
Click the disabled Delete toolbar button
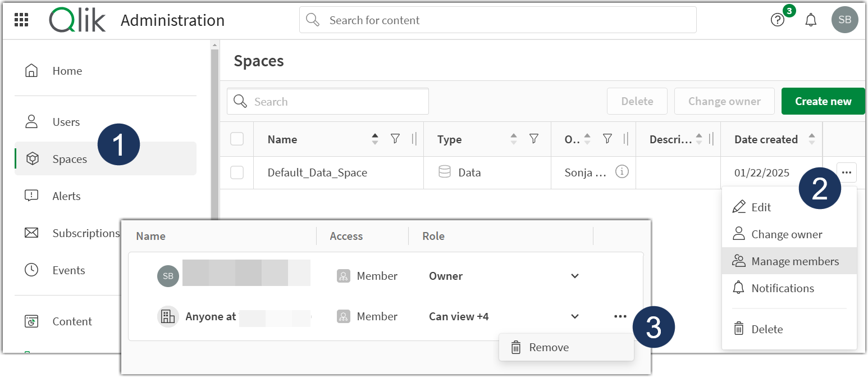[x=637, y=101]
